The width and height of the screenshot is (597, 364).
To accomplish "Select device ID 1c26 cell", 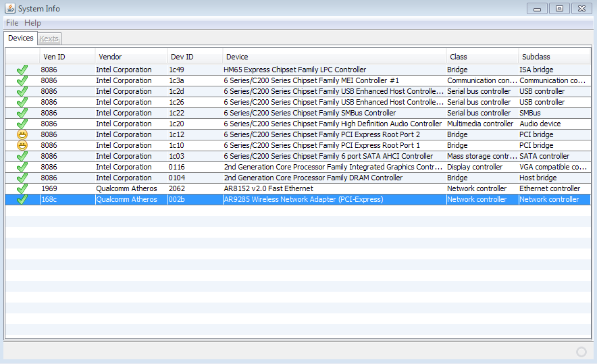I will click(195, 102).
